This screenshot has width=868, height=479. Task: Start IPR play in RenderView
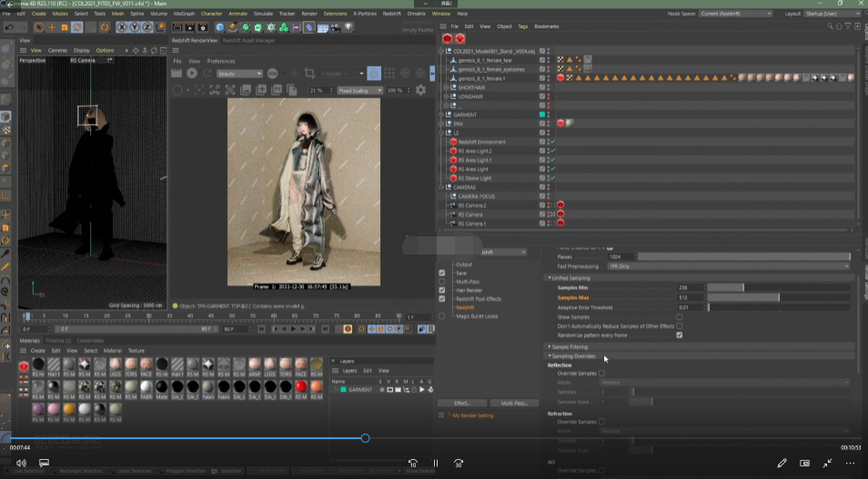(x=192, y=73)
